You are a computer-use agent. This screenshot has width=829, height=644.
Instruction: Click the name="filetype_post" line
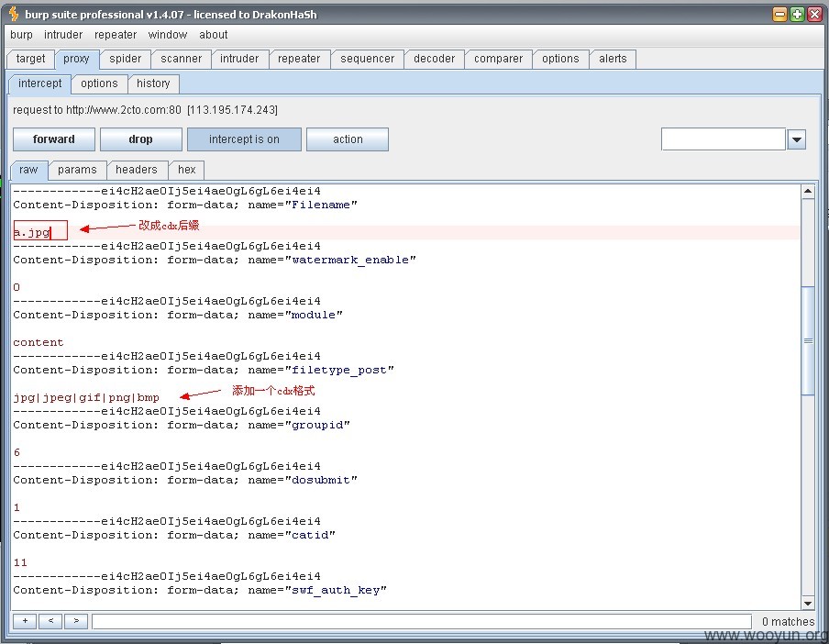pos(203,370)
